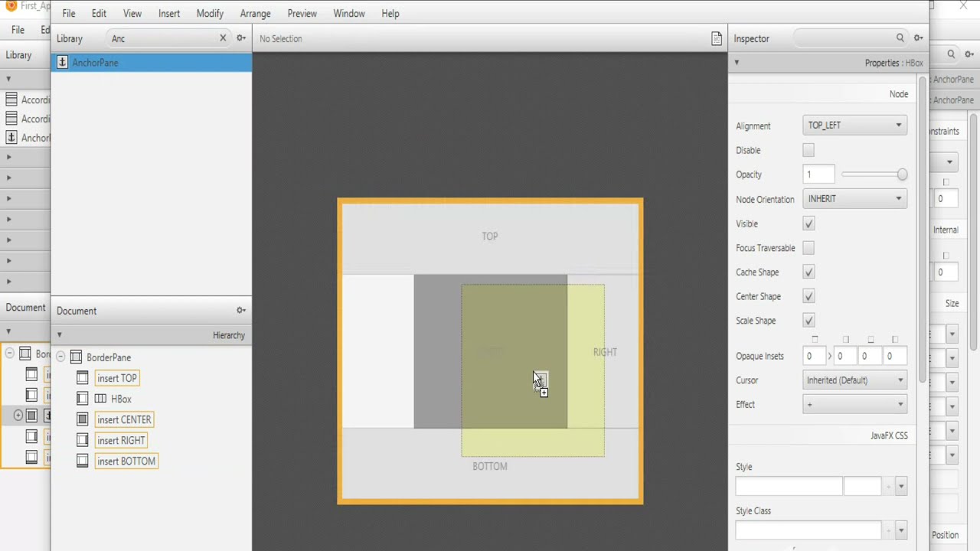Open the Library panel gear menu
980x551 pixels.
pos(241,38)
